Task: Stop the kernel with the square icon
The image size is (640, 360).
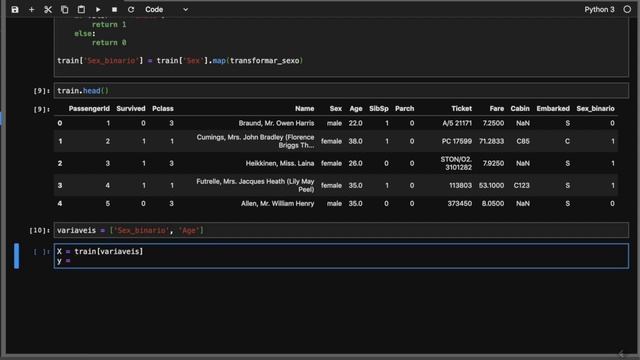Action: click(x=115, y=9)
